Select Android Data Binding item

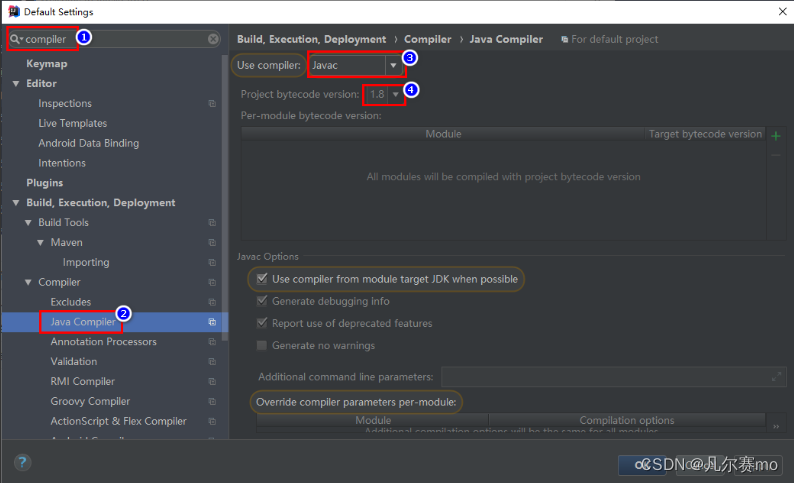coord(89,143)
